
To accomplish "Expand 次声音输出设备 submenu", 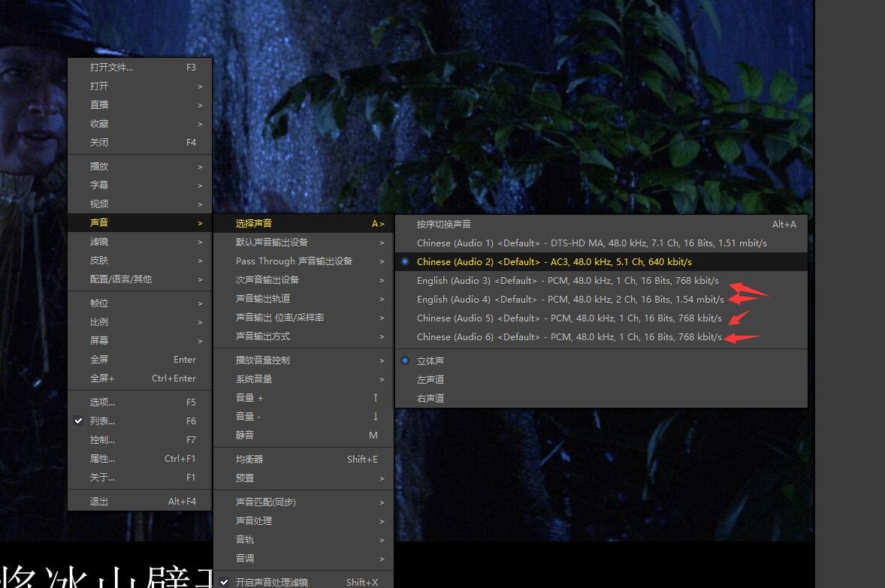I will tap(304, 280).
